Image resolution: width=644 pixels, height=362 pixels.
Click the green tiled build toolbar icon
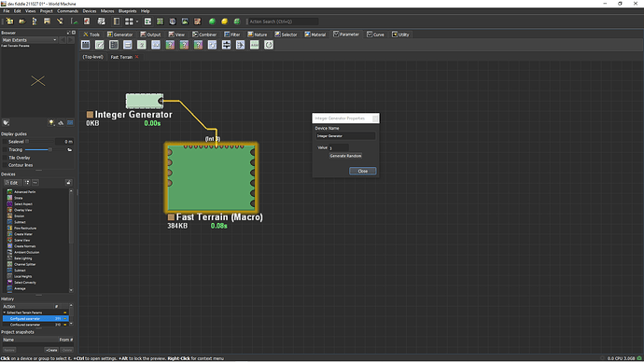(237, 21)
